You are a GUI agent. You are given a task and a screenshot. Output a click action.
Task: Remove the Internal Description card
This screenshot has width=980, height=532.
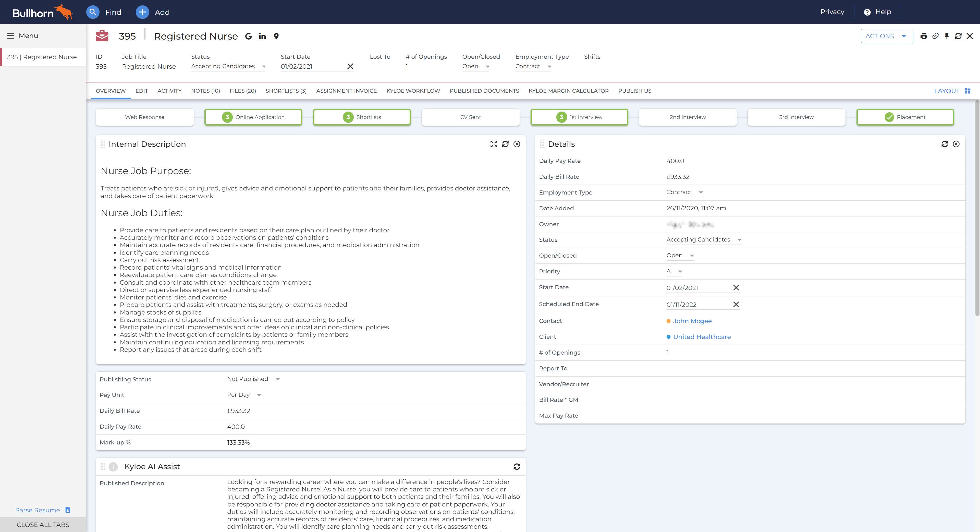click(517, 144)
